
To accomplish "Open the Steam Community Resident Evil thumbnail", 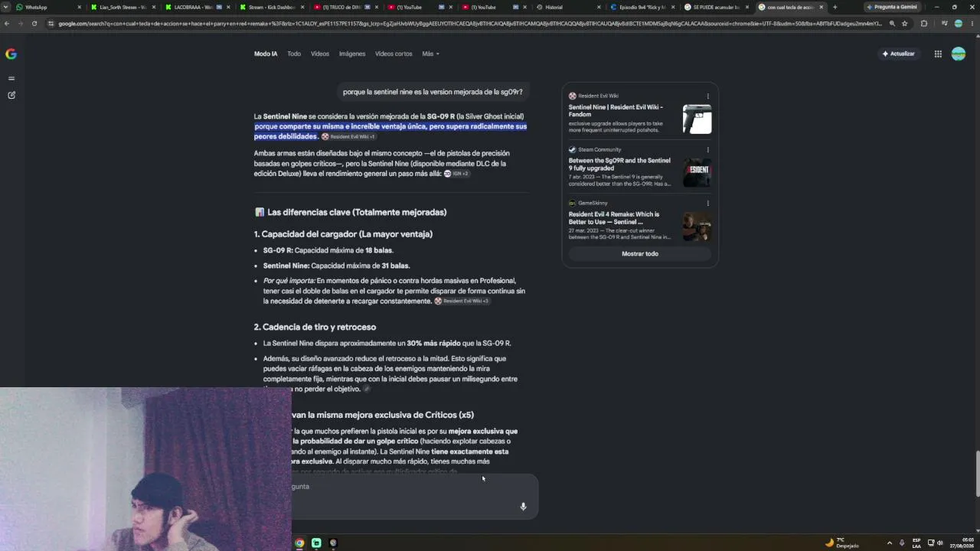I will (x=697, y=173).
